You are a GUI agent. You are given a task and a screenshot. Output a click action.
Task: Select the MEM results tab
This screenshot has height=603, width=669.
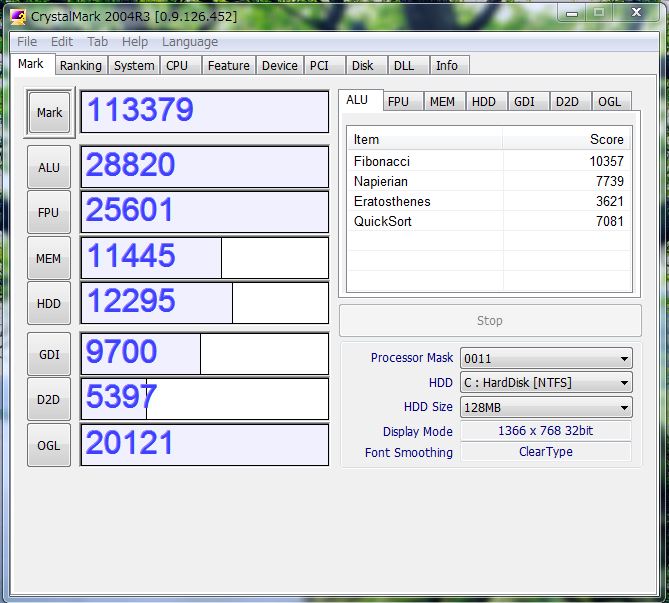click(441, 102)
